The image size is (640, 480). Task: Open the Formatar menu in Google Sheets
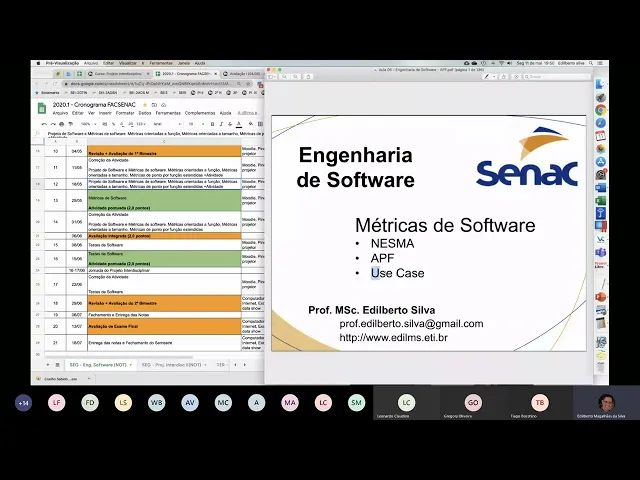tap(125, 113)
